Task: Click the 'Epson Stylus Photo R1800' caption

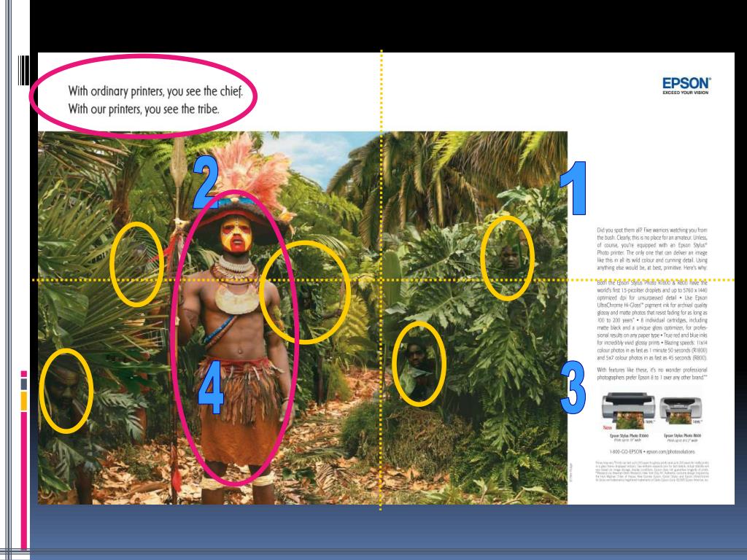Action: point(629,437)
